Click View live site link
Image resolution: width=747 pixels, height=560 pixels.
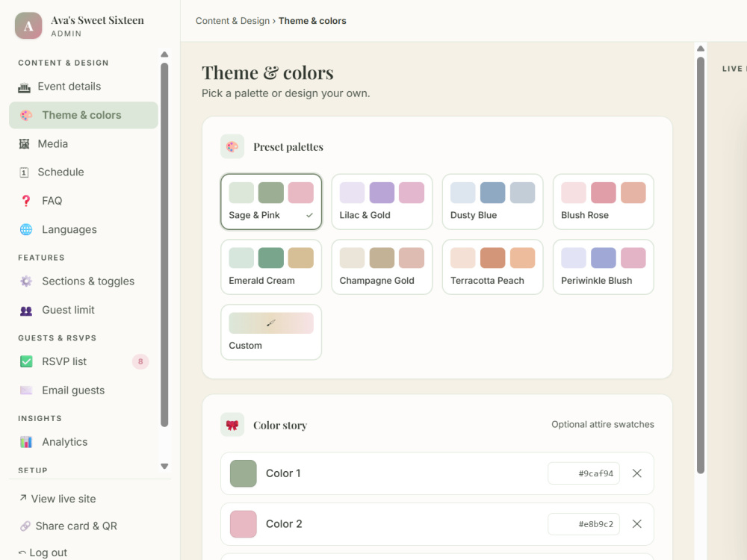pyautogui.click(x=58, y=499)
